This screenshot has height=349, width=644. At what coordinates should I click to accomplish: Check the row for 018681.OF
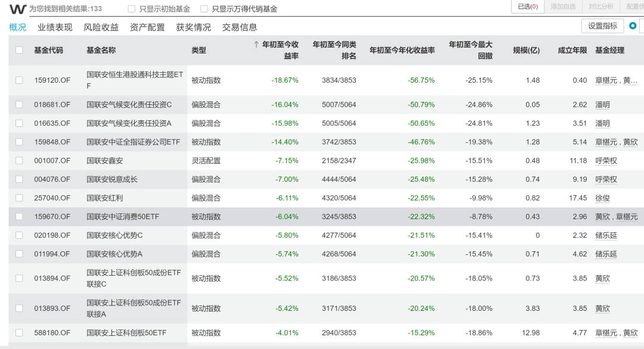(19, 105)
